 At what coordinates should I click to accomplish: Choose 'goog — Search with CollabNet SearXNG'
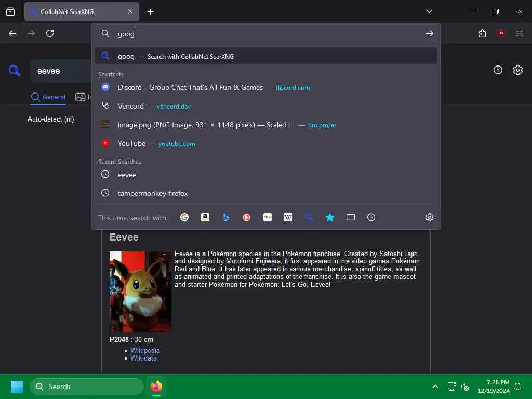tap(266, 56)
